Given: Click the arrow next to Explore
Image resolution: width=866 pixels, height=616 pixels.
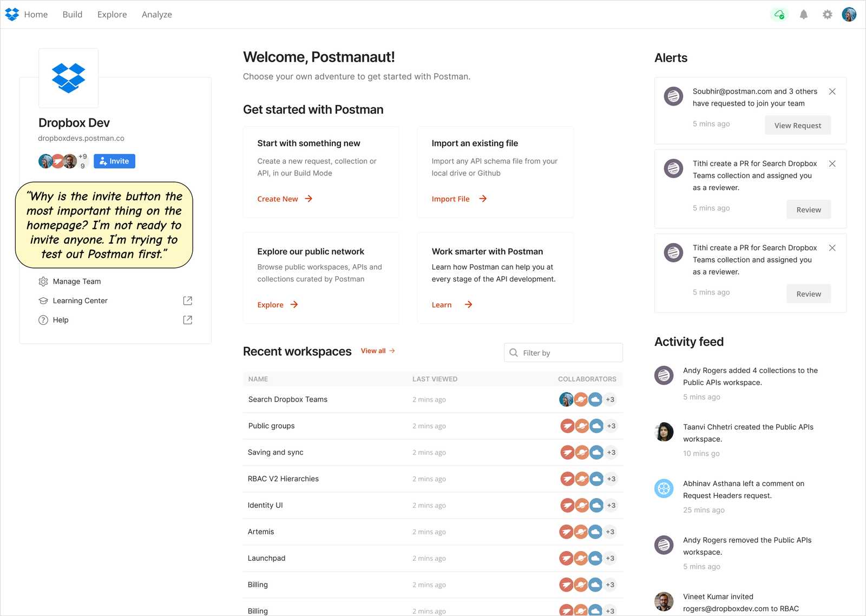Looking at the screenshot, I should click(294, 305).
